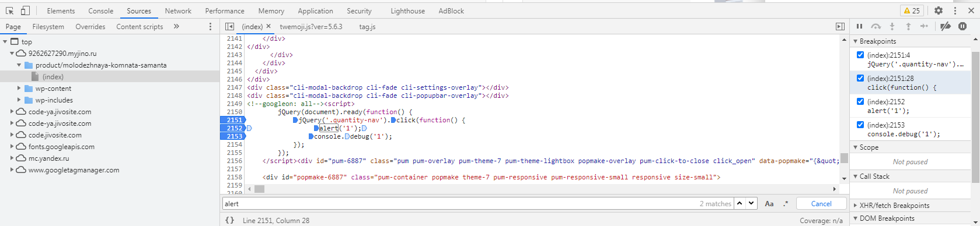
Task: Pretty print the source code
Action: pyautogui.click(x=230, y=220)
